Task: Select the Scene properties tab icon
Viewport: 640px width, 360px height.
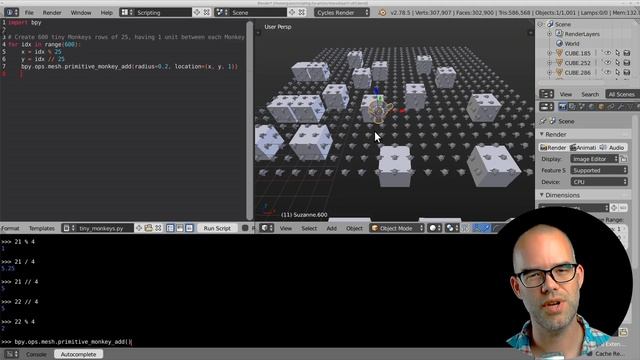Action: (582, 107)
